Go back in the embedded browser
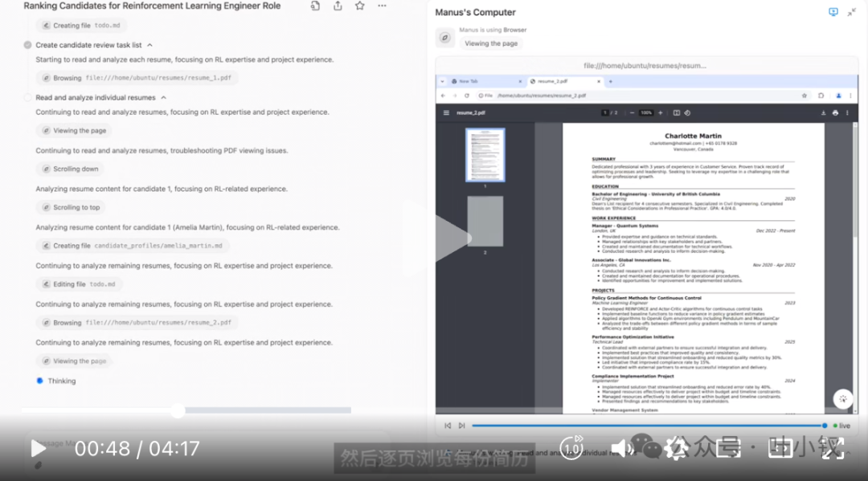 (444, 96)
